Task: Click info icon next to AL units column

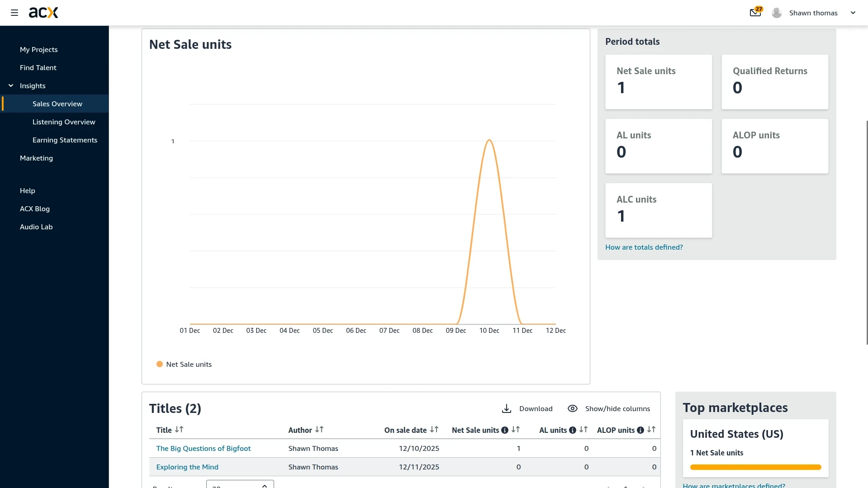Action: click(573, 430)
